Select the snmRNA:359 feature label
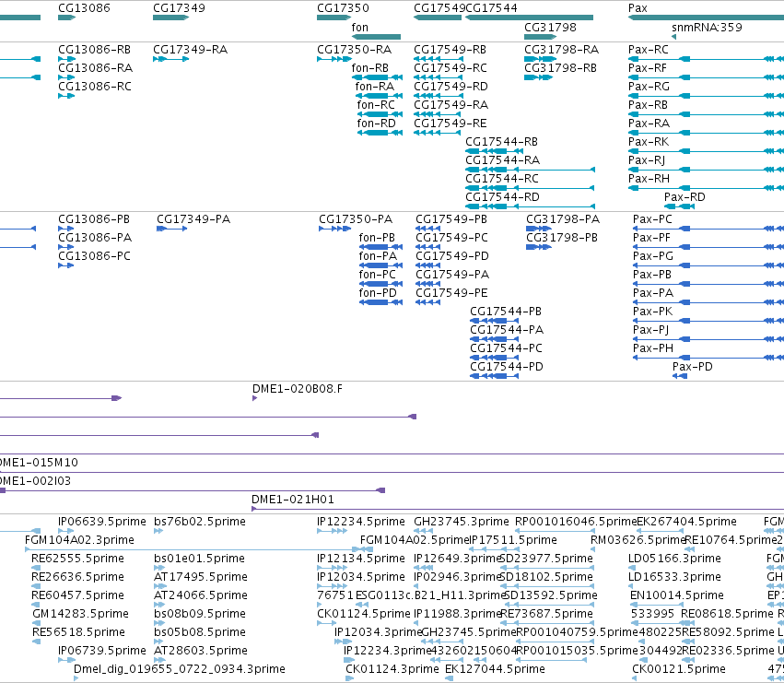 click(707, 28)
